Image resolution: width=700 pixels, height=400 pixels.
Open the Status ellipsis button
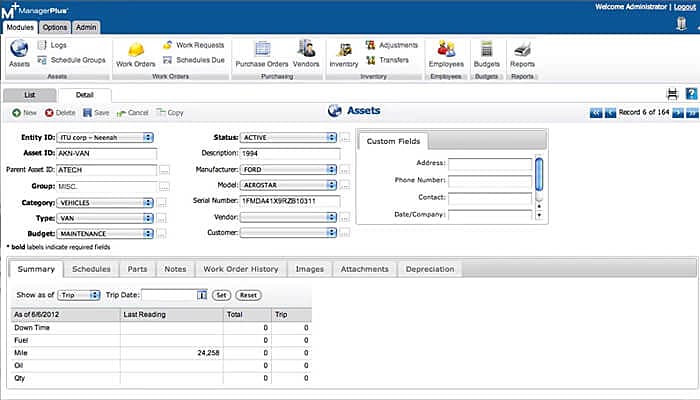(345, 138)
